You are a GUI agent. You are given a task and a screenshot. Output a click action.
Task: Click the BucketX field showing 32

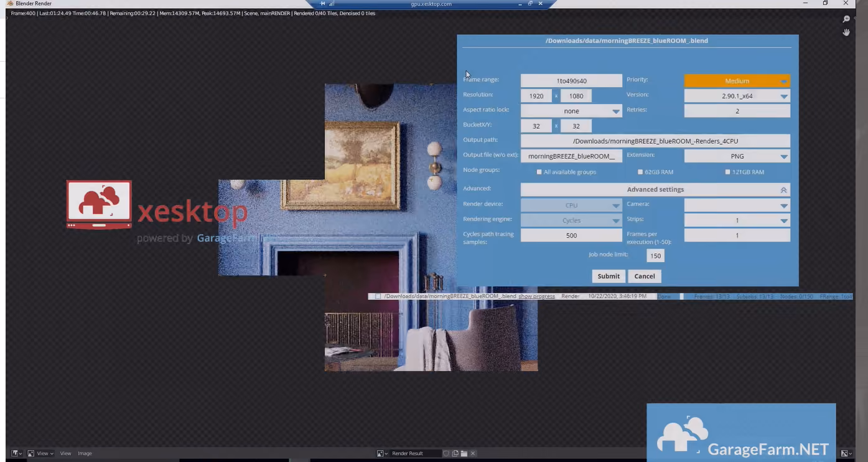coord(536,126)
